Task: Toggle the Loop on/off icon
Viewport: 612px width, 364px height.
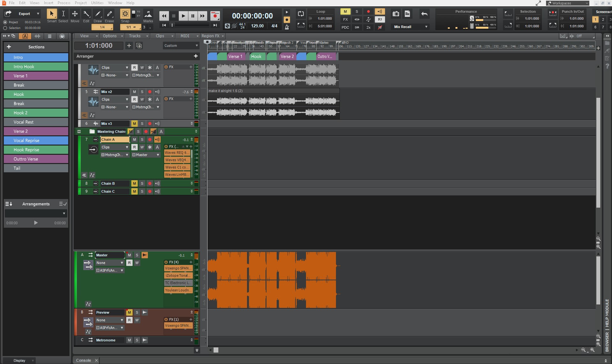Action: pyautogui.click(x=301, y=14)
